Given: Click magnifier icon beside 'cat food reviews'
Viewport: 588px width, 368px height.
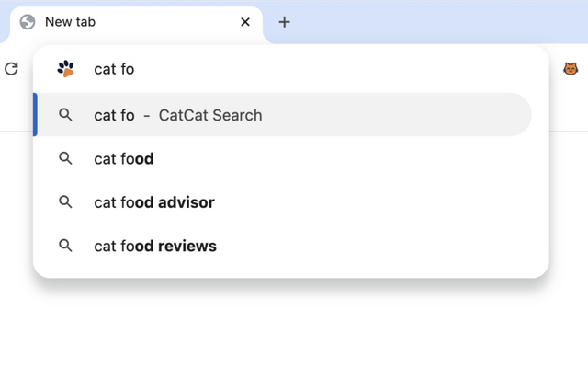Looking at the screenshot, I should (x=65, y=246).
